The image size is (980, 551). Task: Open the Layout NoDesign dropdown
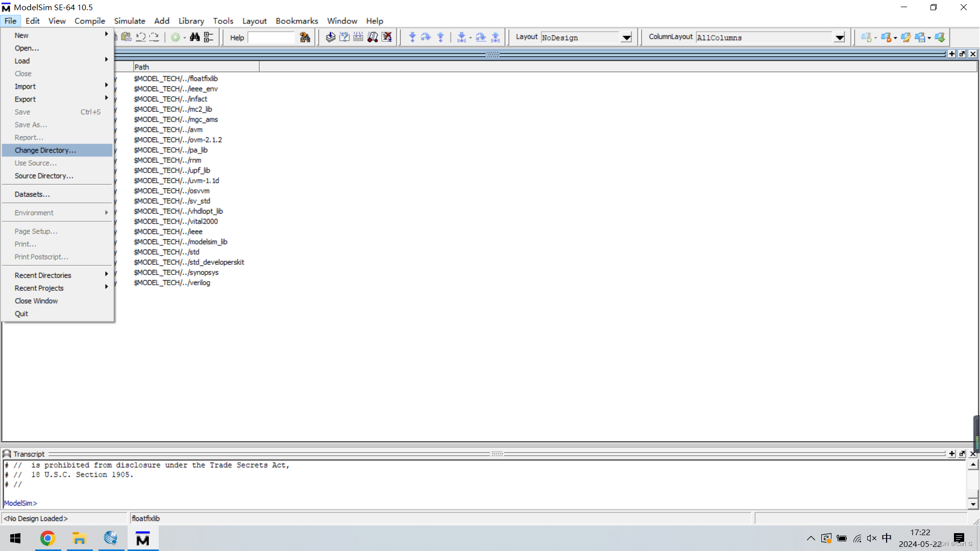(626, 37)
